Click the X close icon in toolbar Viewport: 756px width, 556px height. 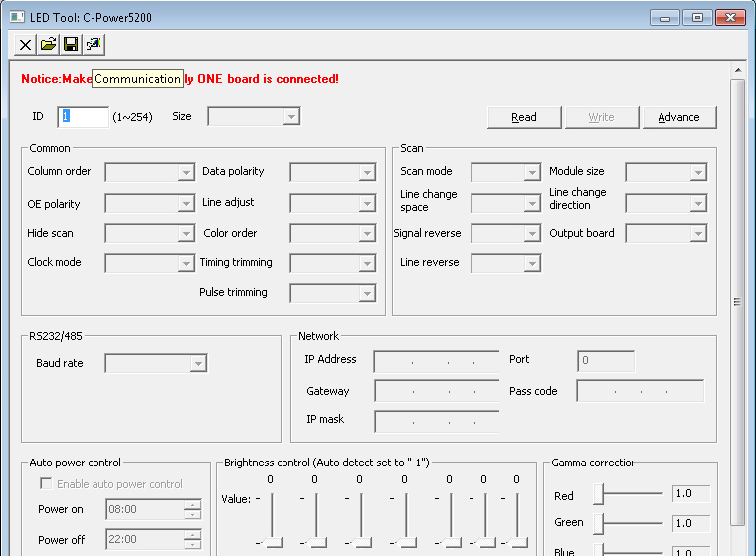tap(25, 45)
